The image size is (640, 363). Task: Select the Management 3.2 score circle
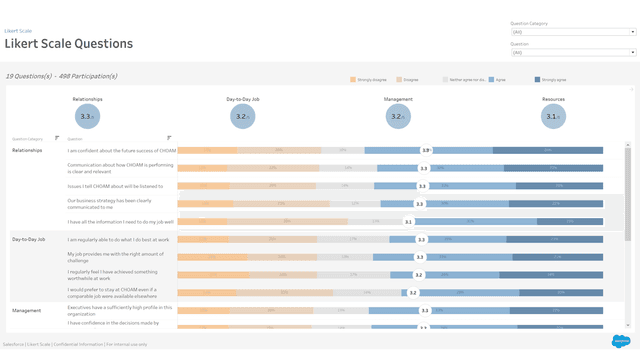[398, 116]
